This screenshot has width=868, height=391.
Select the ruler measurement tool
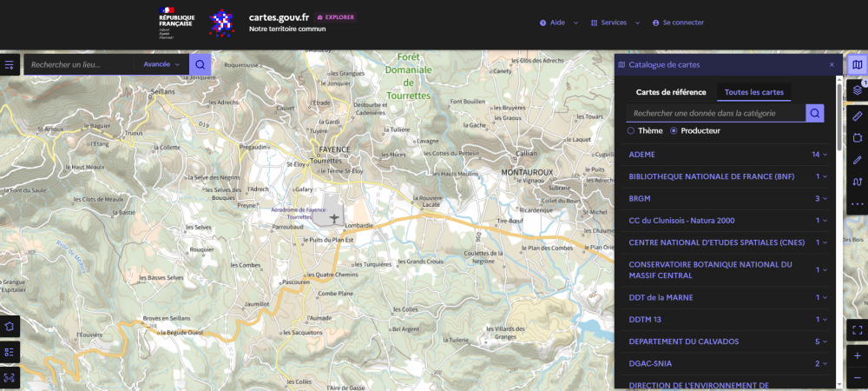(857, 116)
